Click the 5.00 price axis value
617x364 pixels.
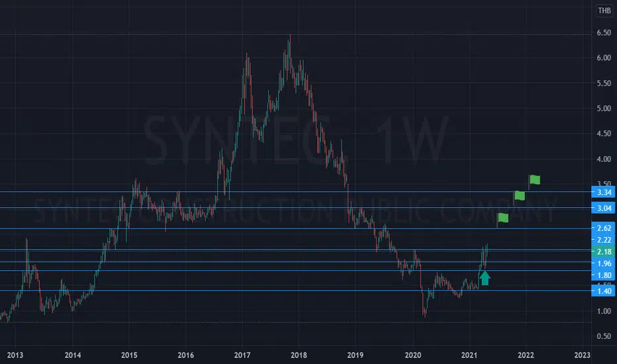604,109
